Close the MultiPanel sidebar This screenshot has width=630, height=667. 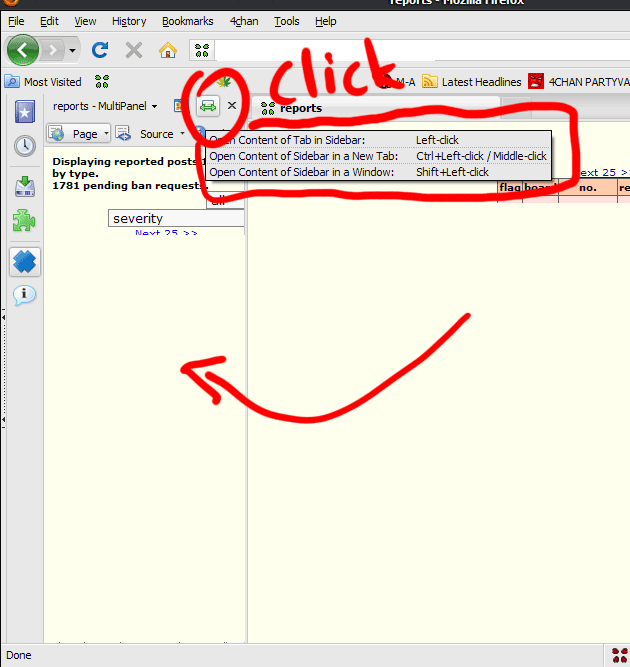pos(232,105)
